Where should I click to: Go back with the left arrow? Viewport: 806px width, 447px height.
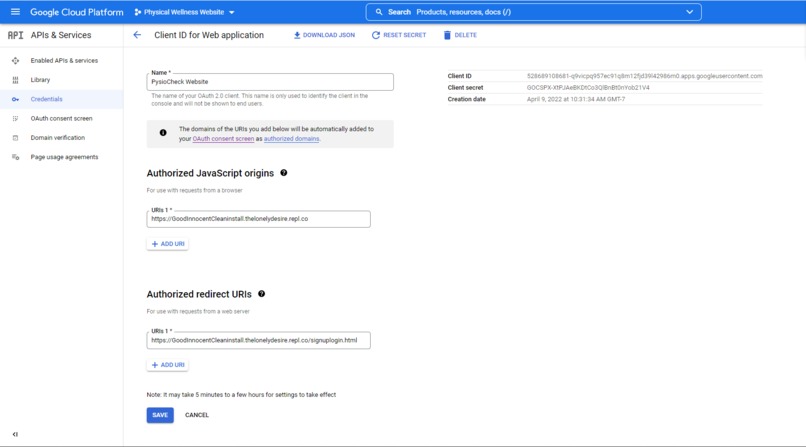(137, 35)
